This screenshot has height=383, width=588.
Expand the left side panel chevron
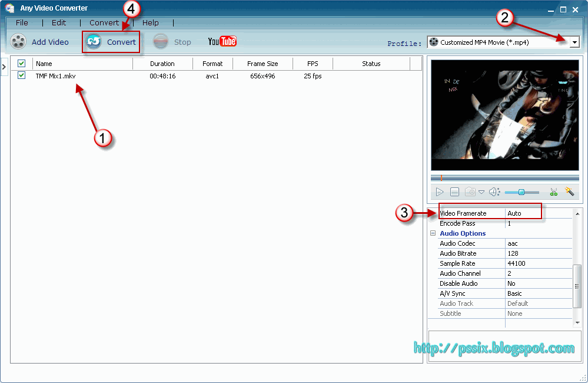[x=4, y=67]
